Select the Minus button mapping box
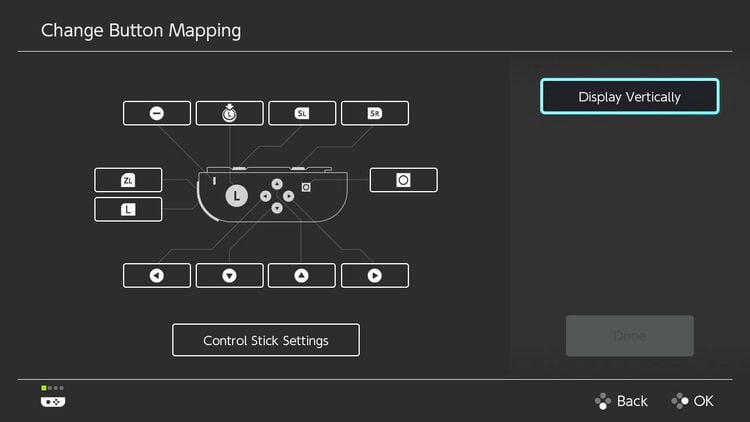The height and width of the screenshot is (422, 750). pos(156,113)
